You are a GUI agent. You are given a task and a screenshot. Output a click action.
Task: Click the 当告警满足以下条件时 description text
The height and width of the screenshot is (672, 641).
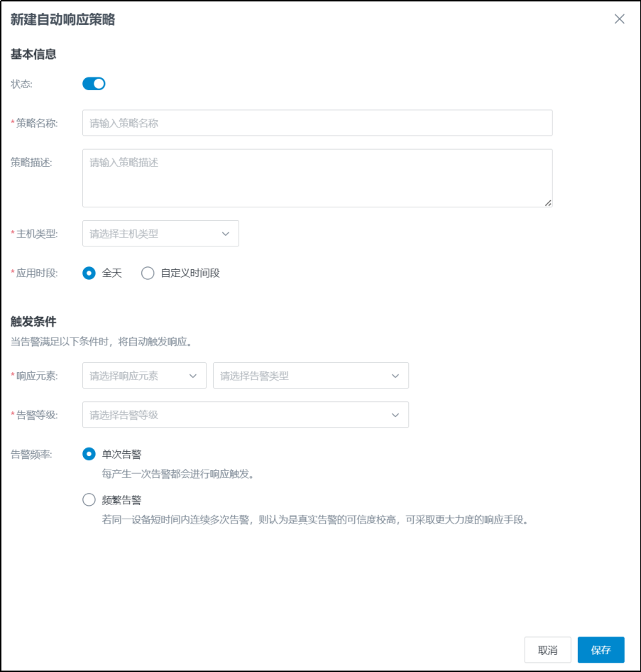[102, 342]
